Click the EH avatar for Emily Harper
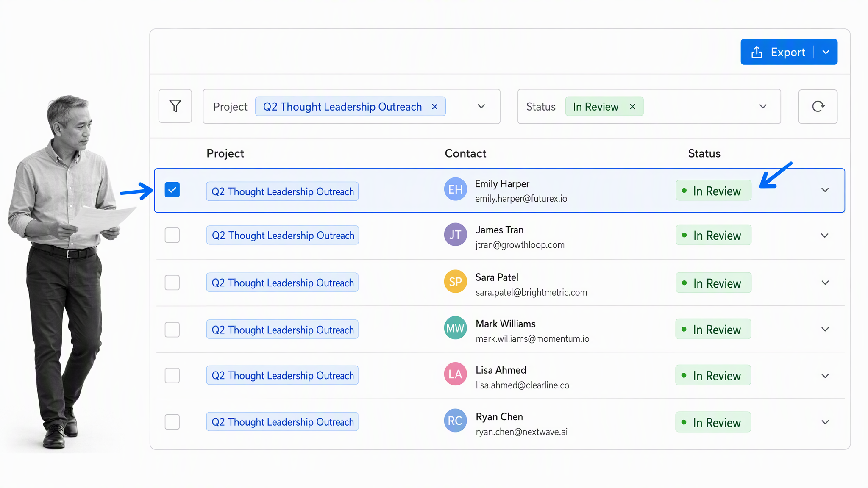 (456, 189)
